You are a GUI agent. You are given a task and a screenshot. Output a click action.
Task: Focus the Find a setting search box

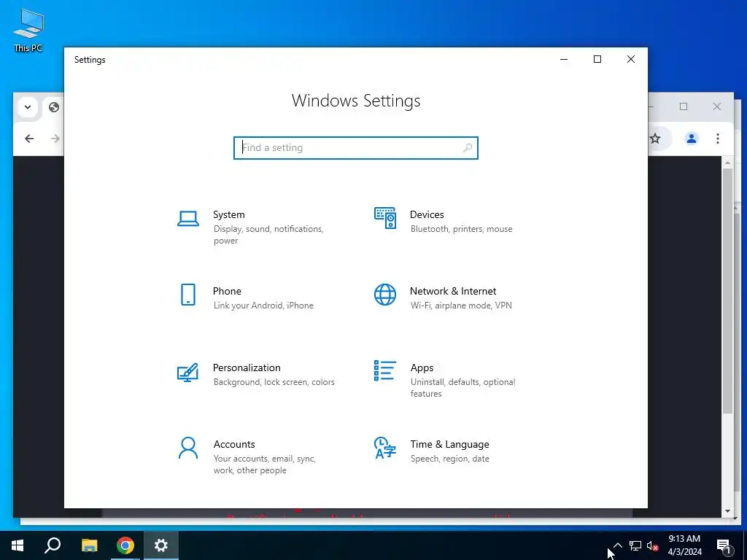[356, 147]
